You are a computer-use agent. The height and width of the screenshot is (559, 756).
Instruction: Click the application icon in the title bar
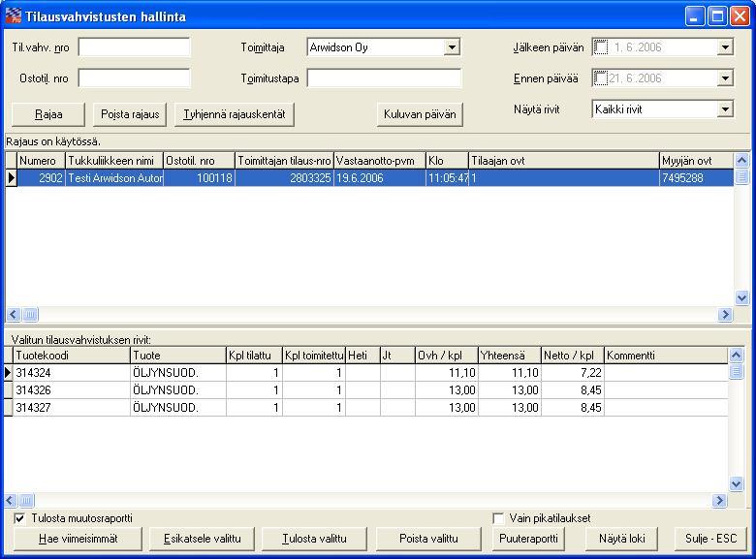(x=14, y=16)
